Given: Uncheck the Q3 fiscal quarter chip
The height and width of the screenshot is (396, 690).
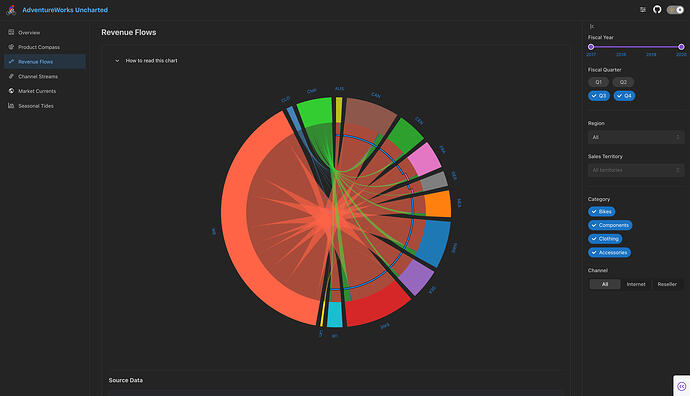Looking at the screenshot, I should point(598,95).
